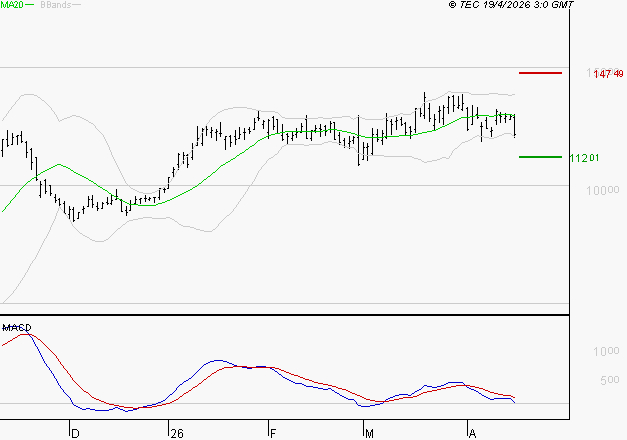Viewport: 627px width, 440px height.
Task: Click the red 147.49 resistance value
Action: [608, 74]
